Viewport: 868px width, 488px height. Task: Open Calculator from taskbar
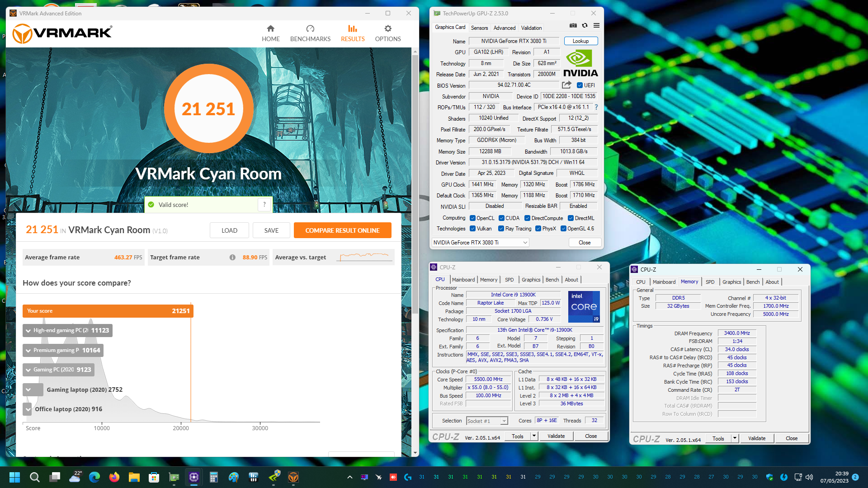pyautogui.click(x=214, y=477)
